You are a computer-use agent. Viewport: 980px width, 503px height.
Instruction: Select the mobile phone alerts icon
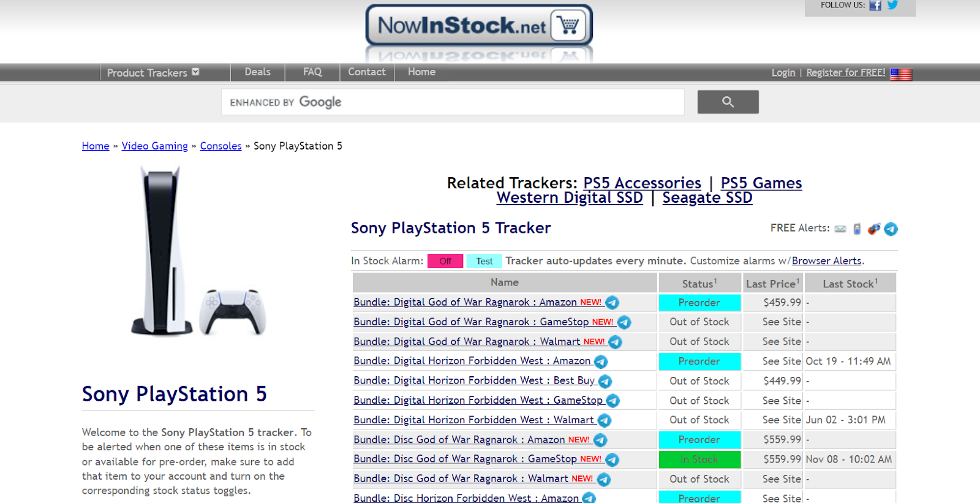click(857, 229)
